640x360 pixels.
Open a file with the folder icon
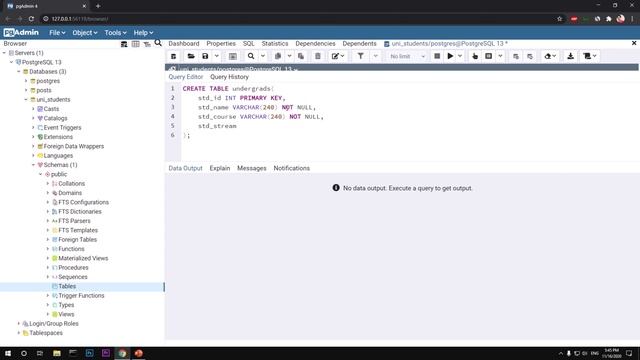pyautogui.click(x=191, y=56)
